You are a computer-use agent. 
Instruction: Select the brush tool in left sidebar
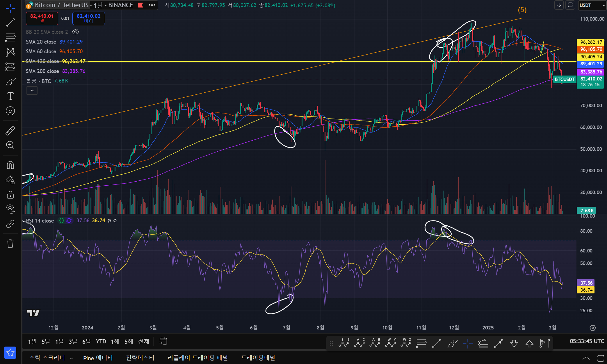[10, 82]
